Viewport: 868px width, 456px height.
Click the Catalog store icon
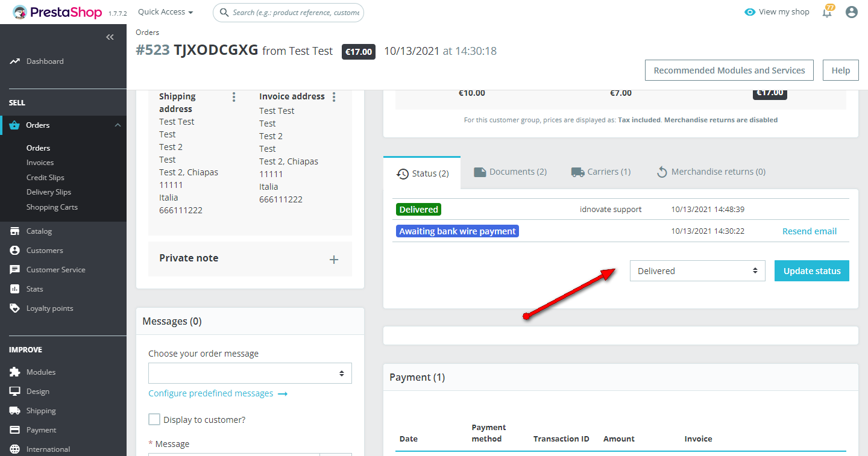(x=15, y=231)
